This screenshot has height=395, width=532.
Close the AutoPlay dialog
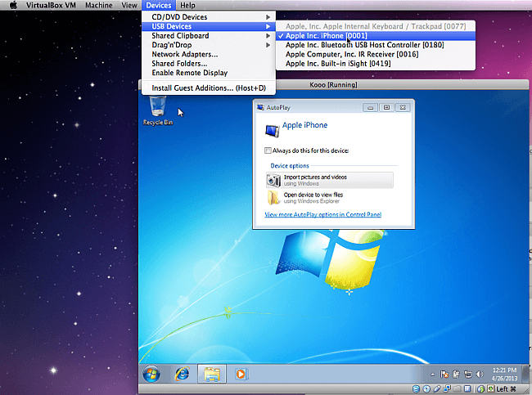click(403, 107)
